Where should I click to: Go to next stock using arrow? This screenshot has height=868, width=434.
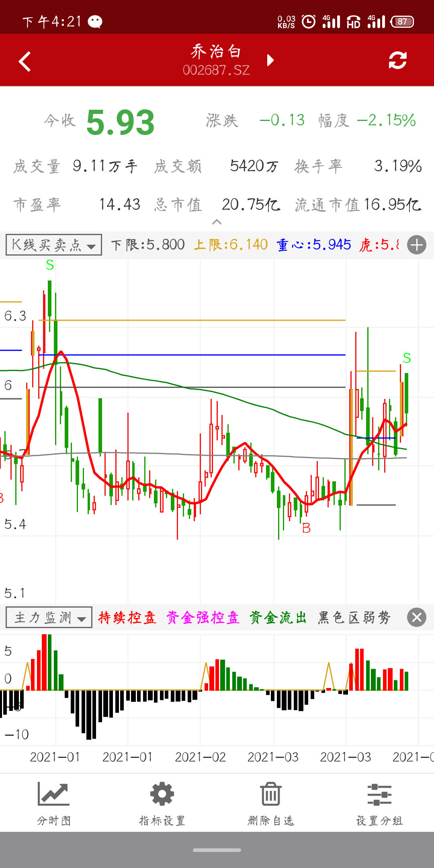pos(270,60)
